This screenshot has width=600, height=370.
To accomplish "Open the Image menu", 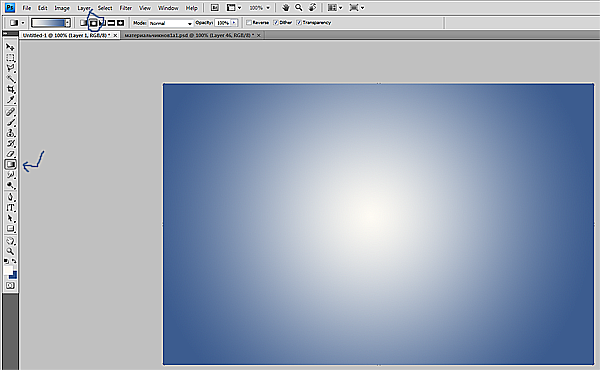I will click(x=62, y=8).
